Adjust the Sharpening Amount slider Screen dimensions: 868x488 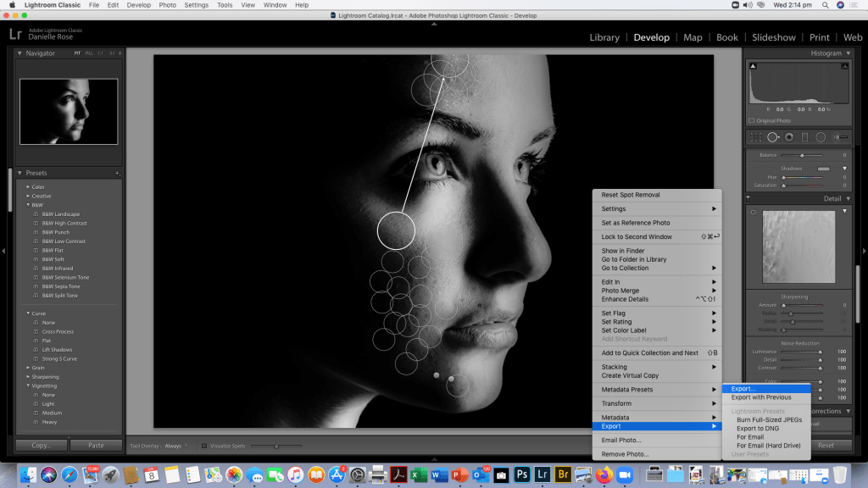pyautogui.click(x=784, y=305)
